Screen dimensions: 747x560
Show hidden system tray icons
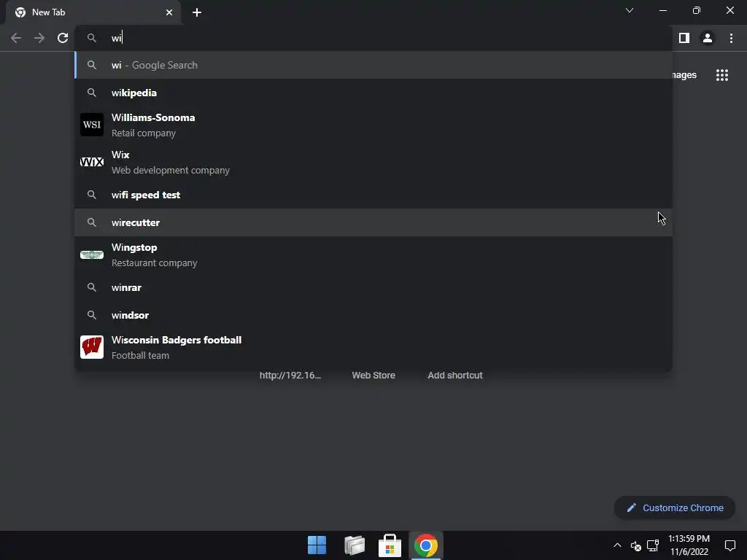point(617,545)
